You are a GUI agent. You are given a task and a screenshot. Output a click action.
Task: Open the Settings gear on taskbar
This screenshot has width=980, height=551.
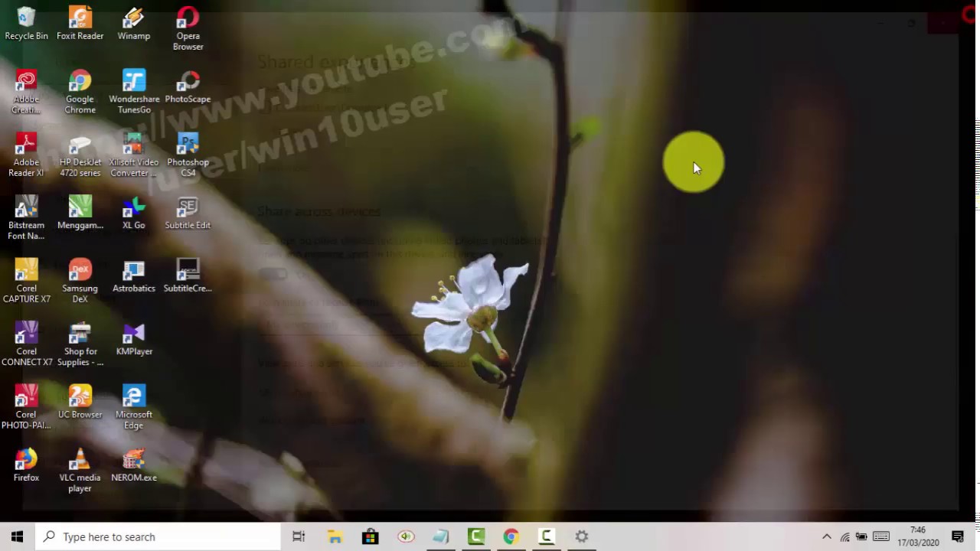point(582,536)
